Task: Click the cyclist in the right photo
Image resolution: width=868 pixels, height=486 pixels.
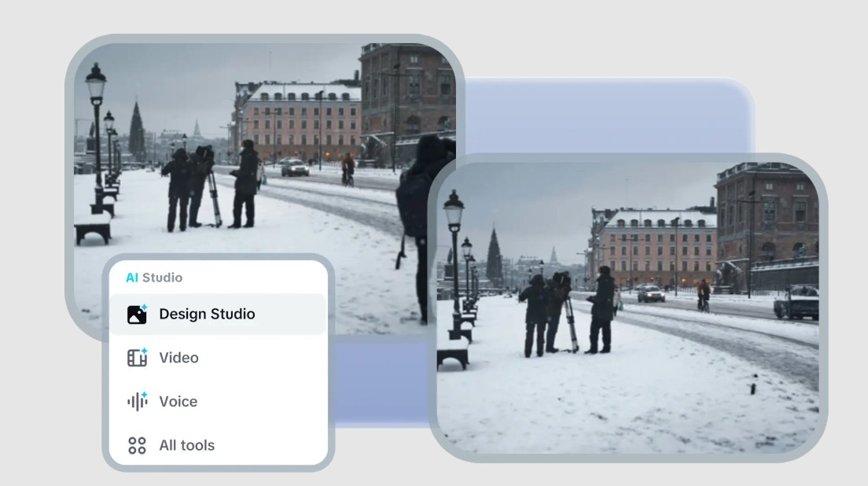Action: pos(703,294)
